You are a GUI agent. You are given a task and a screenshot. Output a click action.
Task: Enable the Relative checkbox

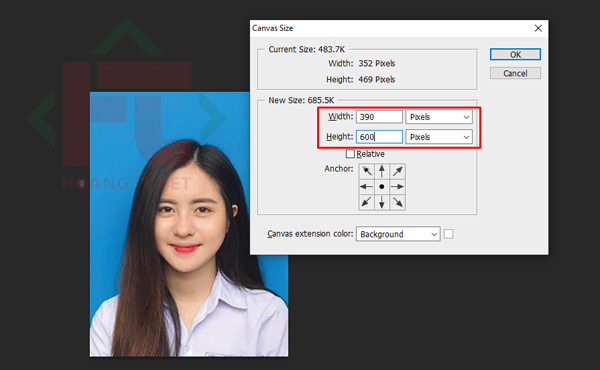(350, 154)
